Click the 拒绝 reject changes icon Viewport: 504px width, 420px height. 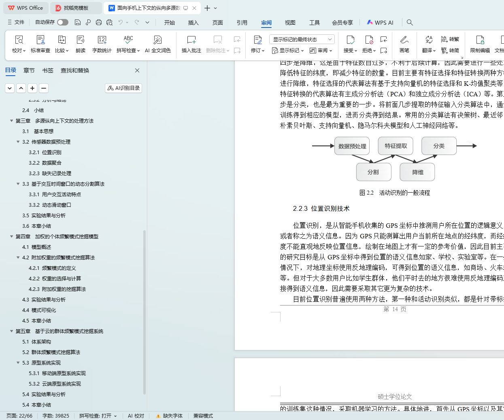[369, 40]
